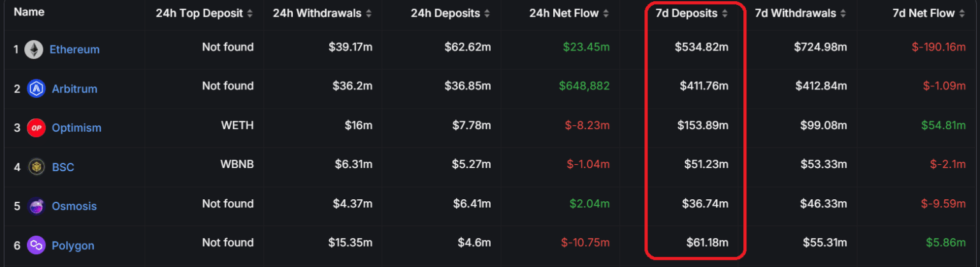The image size is (980, 267).
Task: Click the Optimism OP logo icon
Action: [36, 128]
